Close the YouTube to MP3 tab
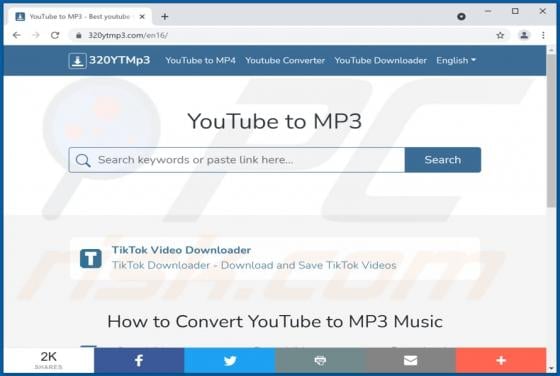The width and height of the screenshot is (560, 376). (142, 17)
